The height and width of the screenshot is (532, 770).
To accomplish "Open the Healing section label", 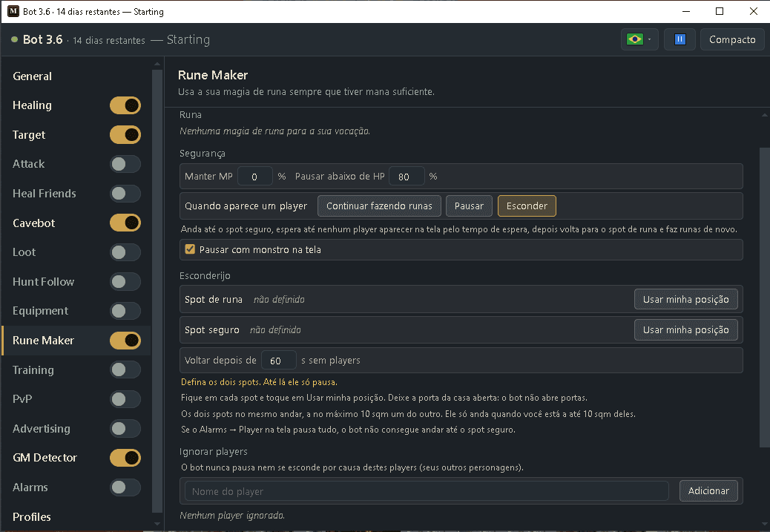I will (32, 105).
